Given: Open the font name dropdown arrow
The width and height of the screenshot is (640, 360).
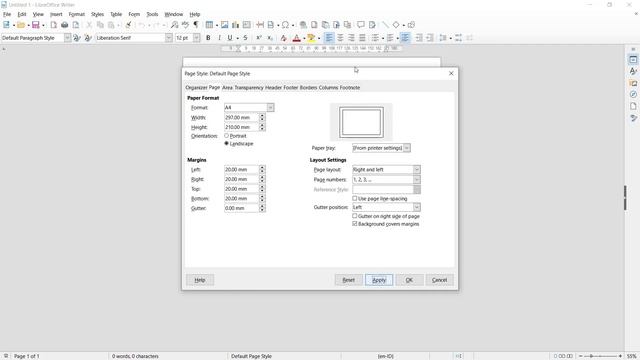Looking at the screenshot, I should [x=169, y=38].
